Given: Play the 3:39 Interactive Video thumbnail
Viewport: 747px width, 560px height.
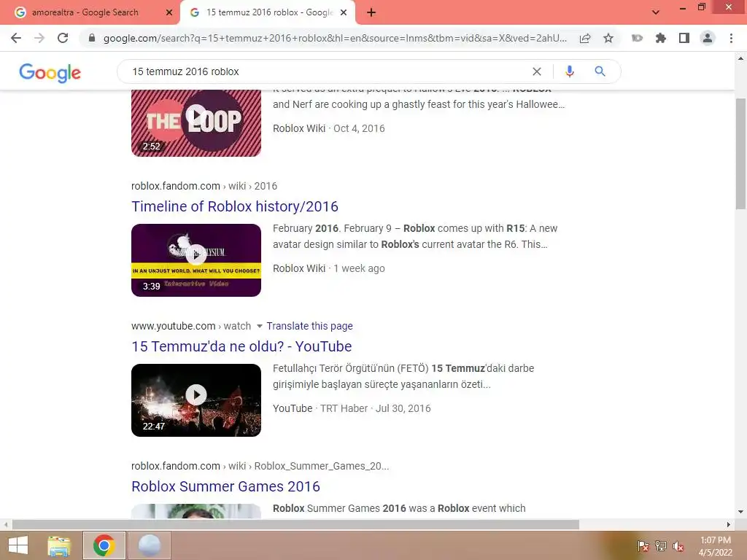Looking at the screenshot, I should [196, 260].
